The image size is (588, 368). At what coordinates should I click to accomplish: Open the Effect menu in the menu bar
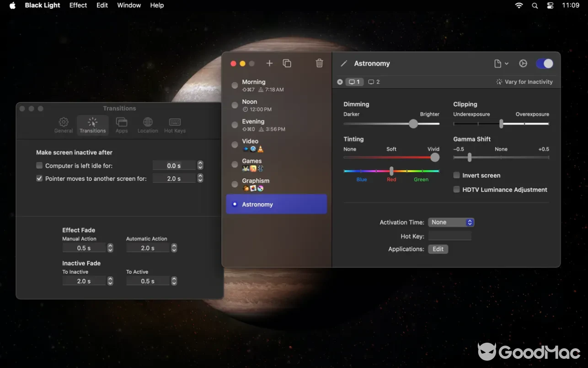78,5
